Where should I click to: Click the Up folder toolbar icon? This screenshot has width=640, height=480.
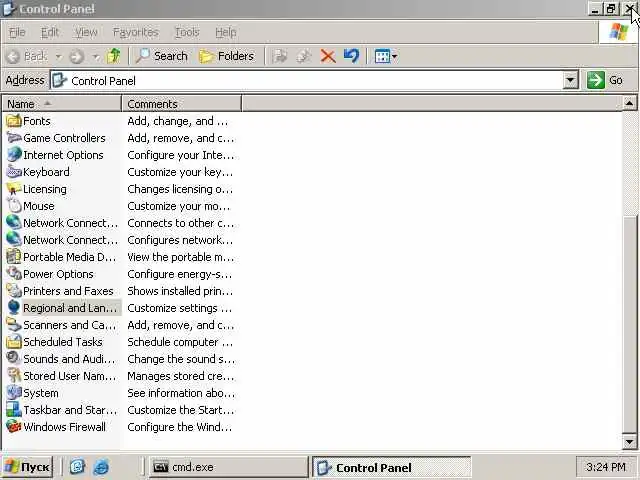coord(114,56)
